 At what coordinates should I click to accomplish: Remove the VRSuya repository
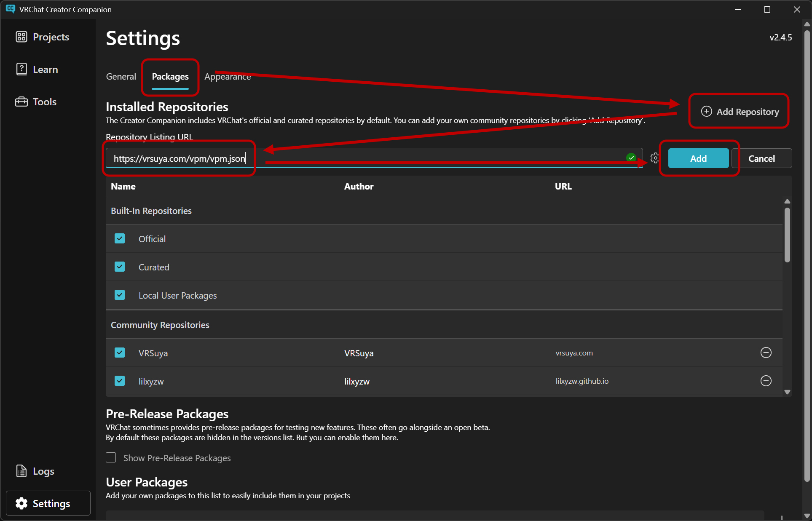[766, 353]
